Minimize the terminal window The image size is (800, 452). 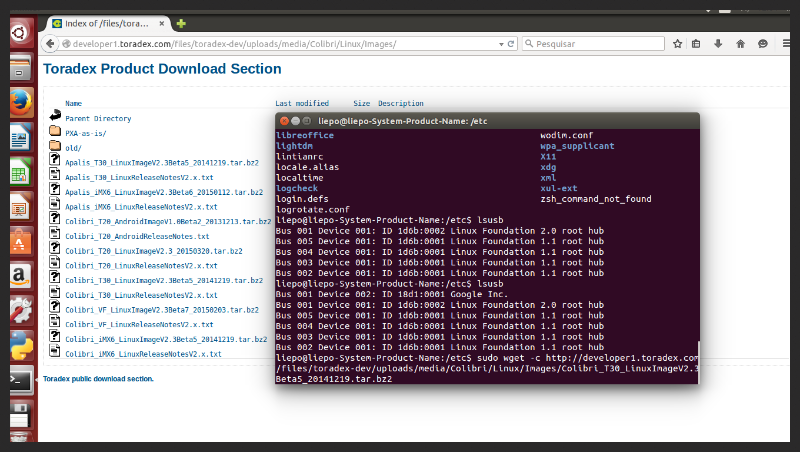(295, 121)
